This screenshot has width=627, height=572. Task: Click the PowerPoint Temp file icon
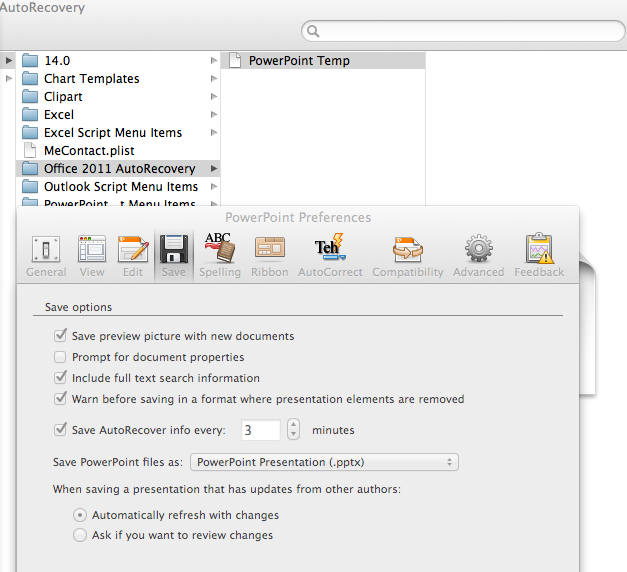[x=235, y=60]
